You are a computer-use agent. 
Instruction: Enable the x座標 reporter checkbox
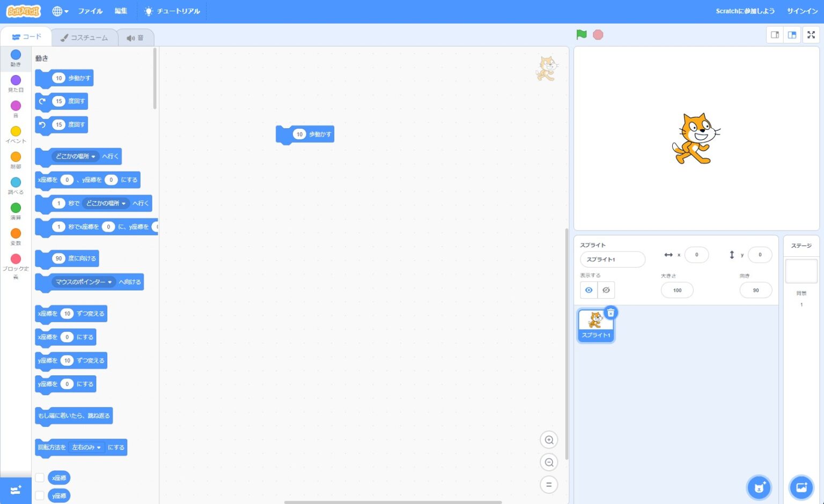pos(40,478)
